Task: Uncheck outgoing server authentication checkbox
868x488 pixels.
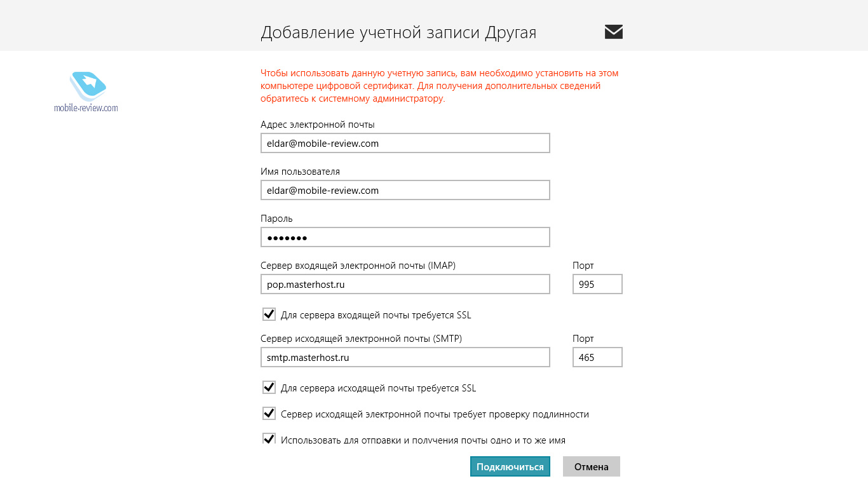Action: pyautogui.click(x=269, y=414)
